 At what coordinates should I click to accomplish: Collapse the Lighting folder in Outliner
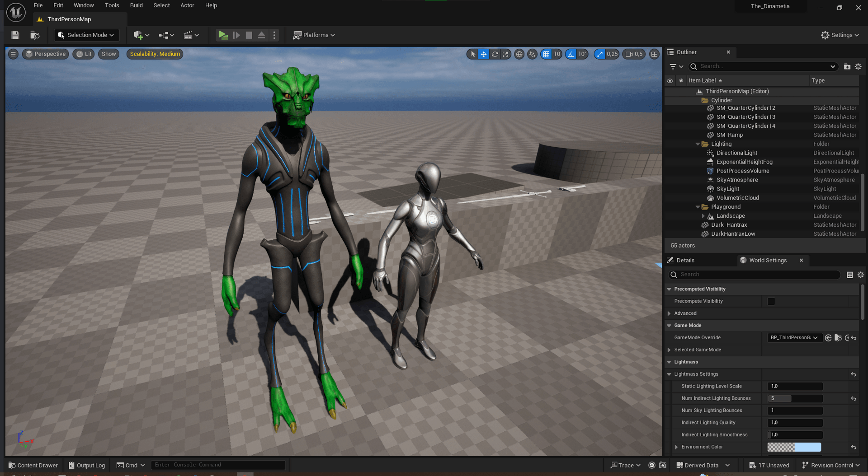[698, 144]
